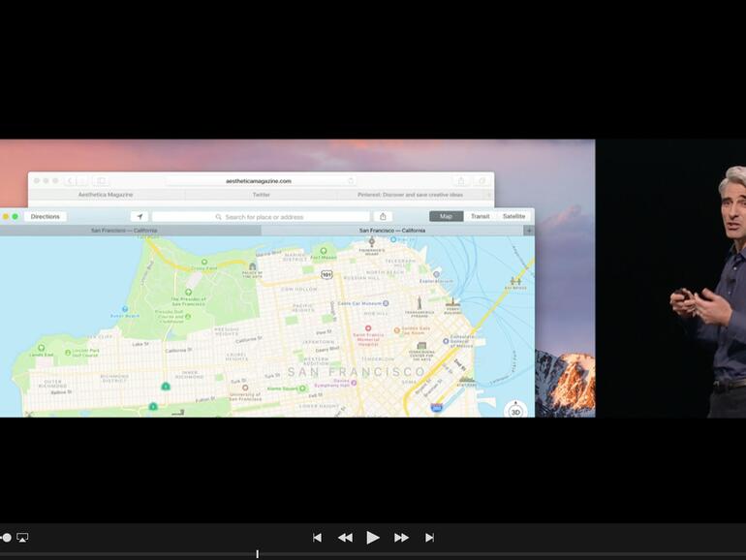746x560 pixels.
Task: Click the Saint Francis Memorial Hospital pin
Action: click(x=368, y=328)
